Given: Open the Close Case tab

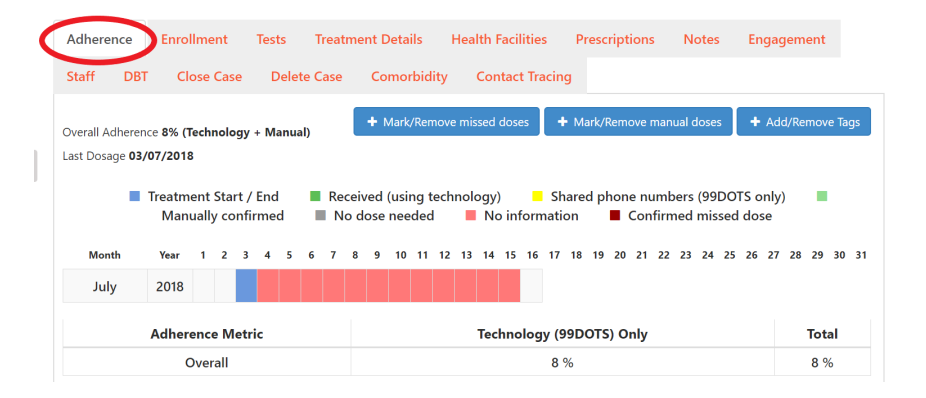Looking at the screenshot, I should (x=209, y=76).
